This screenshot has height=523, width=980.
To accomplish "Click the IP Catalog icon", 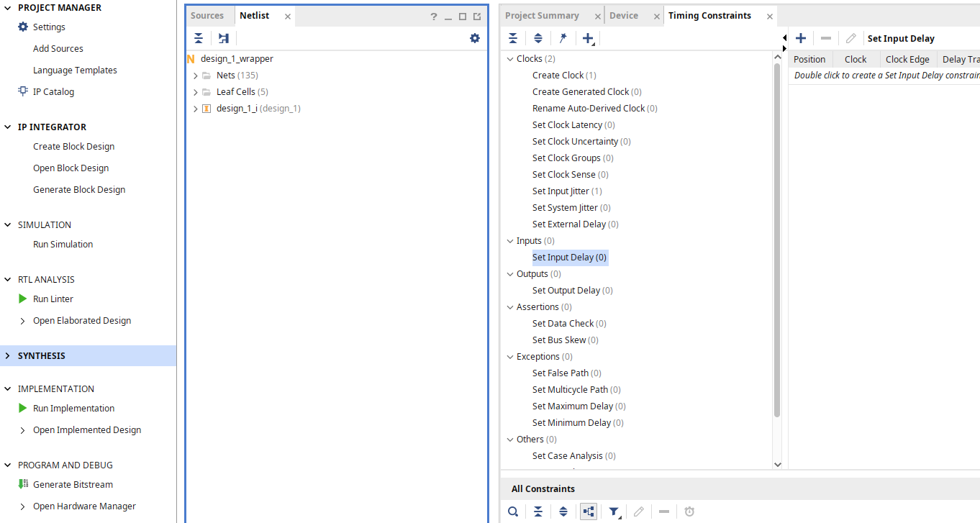I will click(x=23, y=91).
